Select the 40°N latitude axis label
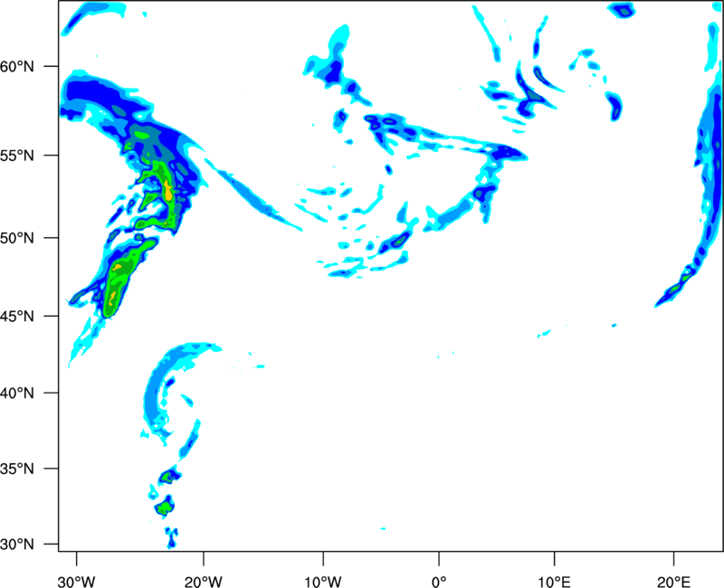The width and height of the screenshot is (724, 588). pyautogui.click(x=17, y=394)
